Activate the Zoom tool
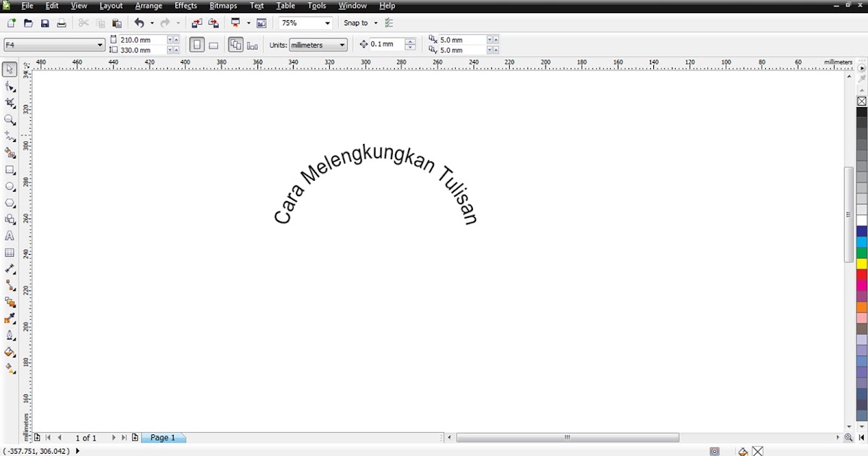 [x=9, y=119]
